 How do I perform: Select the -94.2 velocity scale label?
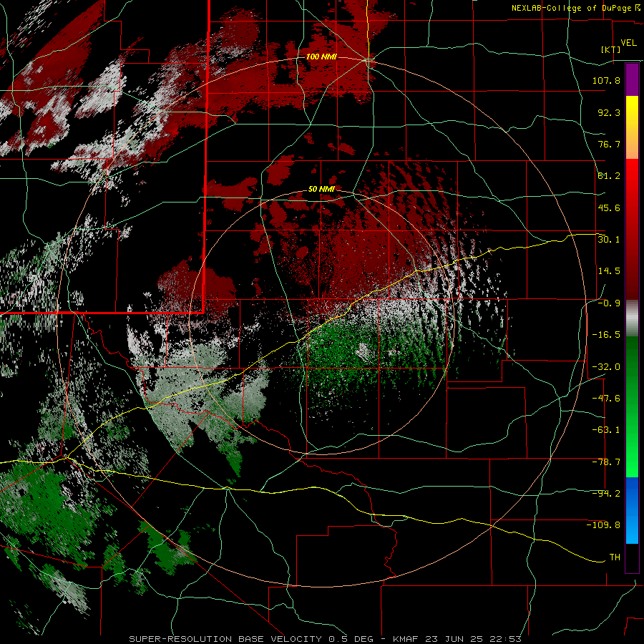click(606, 494)
